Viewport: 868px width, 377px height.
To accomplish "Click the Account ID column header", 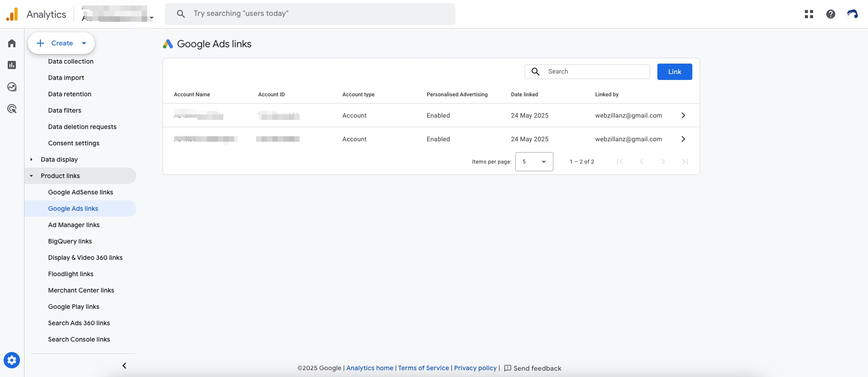I will [x=271, y=94].
